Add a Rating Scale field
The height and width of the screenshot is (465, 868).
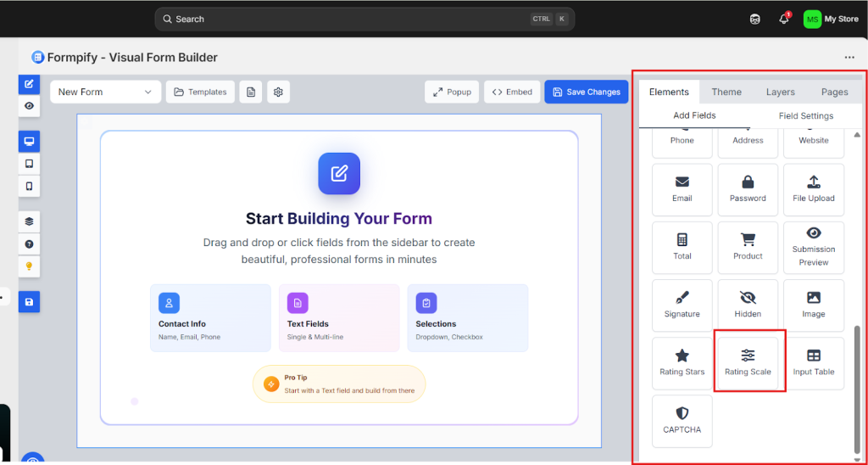pos(748,362)
